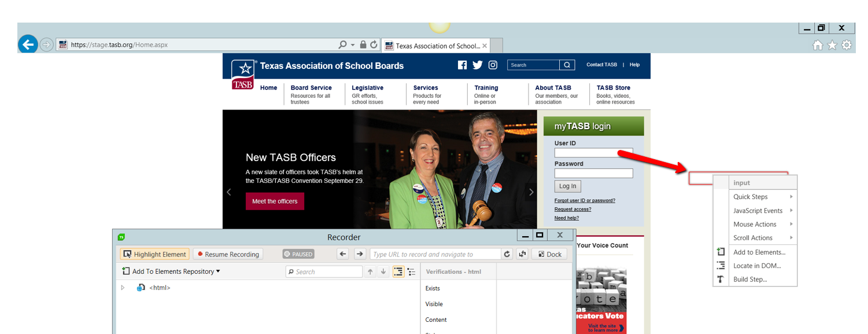Screen dimensions: 868x334
Task: Select Locate in DOM from context menu
Action: (x=756, y=266)
